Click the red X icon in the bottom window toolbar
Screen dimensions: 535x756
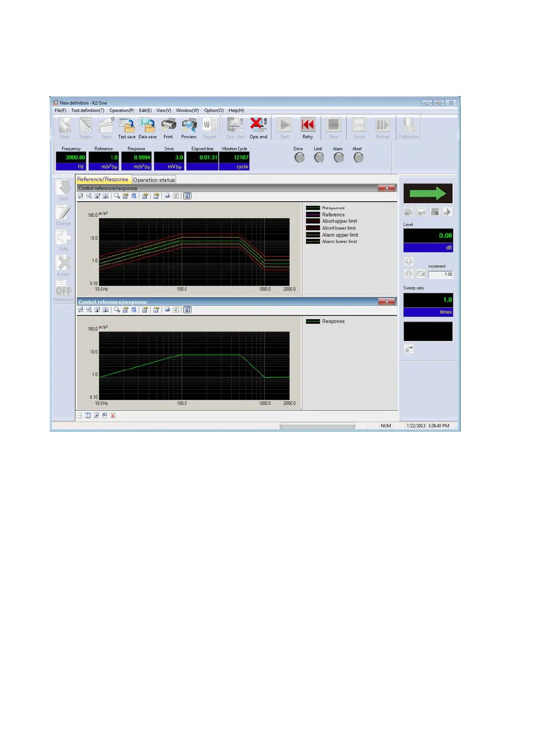113,416
